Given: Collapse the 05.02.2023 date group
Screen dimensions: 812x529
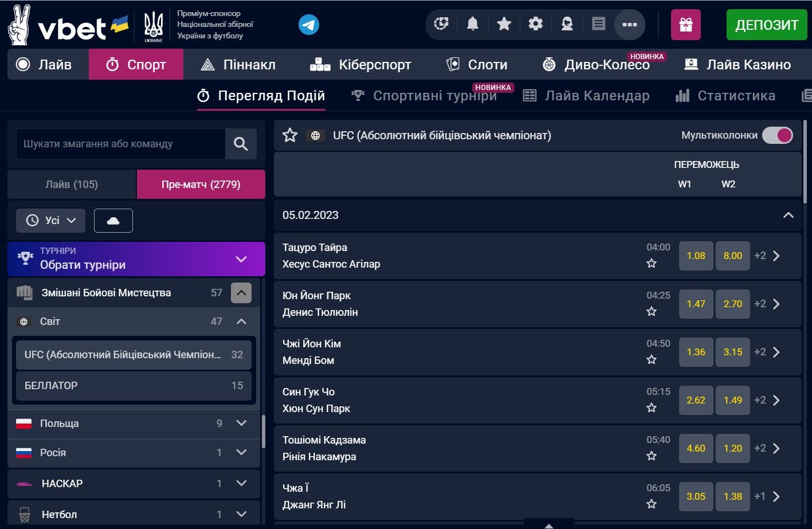Looking at the screenshot, I should (x=789, y=215).
